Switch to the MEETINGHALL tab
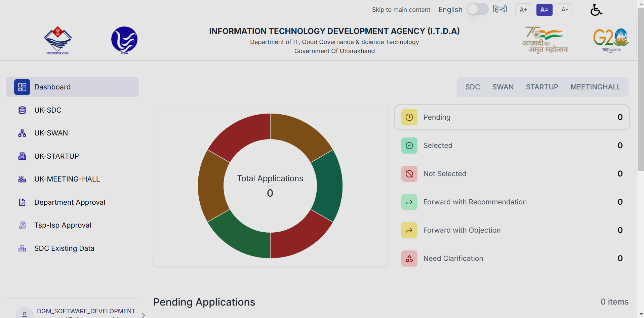This screenshot has height=318, width=644. (x=595, y=87)
